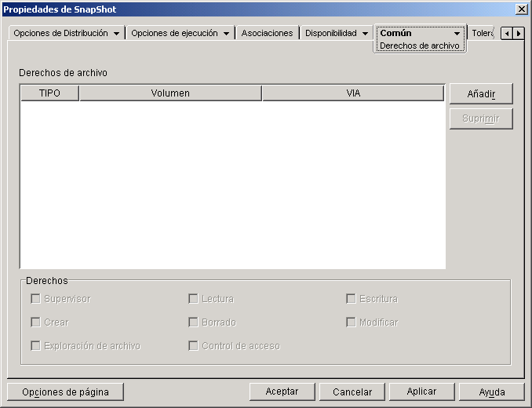Click the TIPO column header
The width and height of the screenshot is (532, 408).
(49, 93)
